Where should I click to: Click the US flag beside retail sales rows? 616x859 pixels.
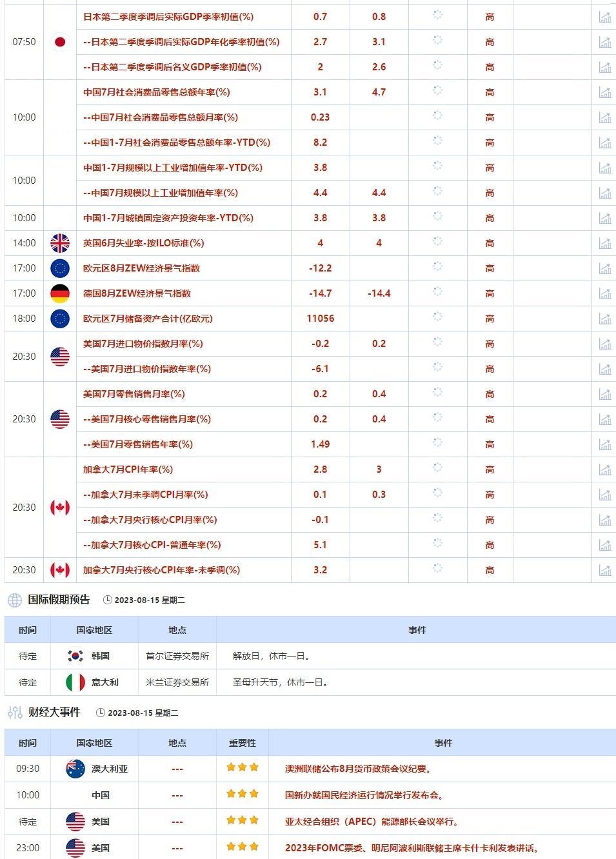(59, 419)
